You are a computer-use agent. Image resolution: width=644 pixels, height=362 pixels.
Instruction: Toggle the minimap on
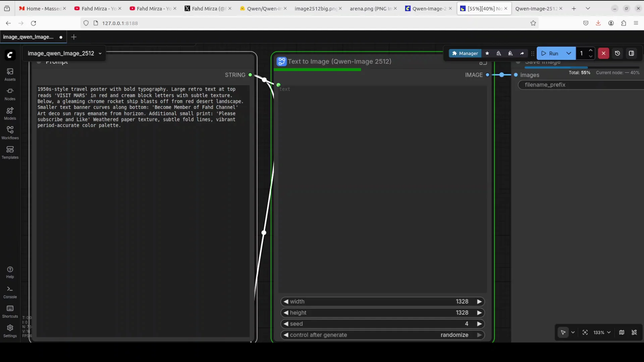pyautogui.click(x=622, y=333)
